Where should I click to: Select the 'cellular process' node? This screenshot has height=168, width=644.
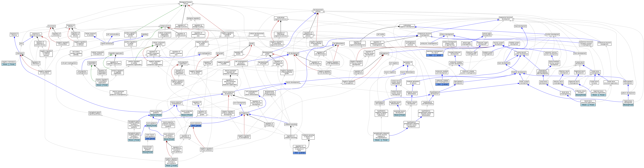point(165,26)
